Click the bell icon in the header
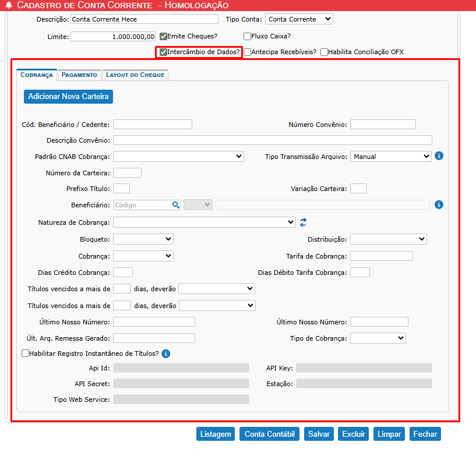Viewport: 476px width, 449px height. (x=9, y=5)
